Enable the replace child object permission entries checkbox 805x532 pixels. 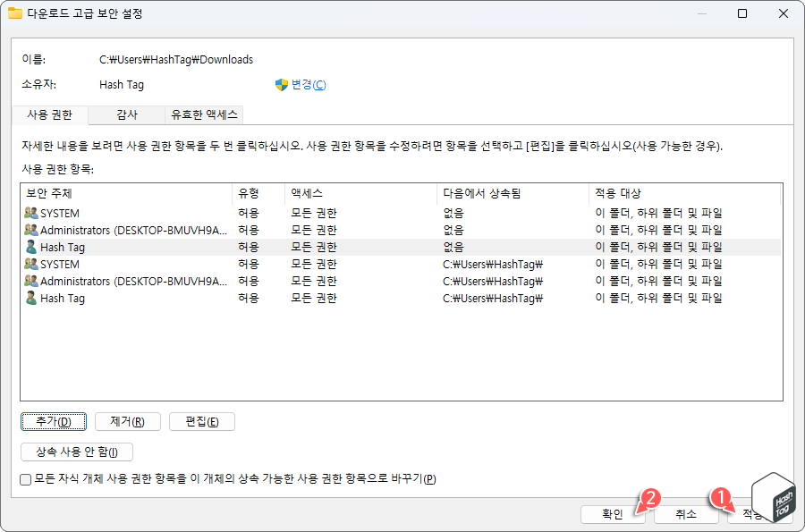[x=25, y=479]
